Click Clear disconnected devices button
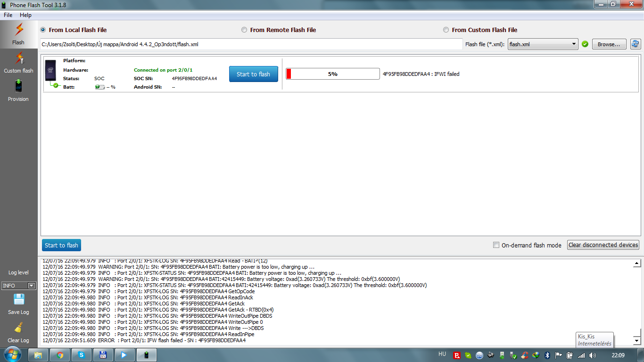 (603, 245)
